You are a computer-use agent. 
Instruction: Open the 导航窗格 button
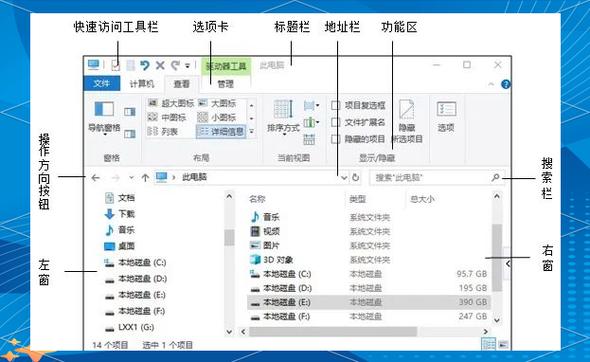point(104,118)
